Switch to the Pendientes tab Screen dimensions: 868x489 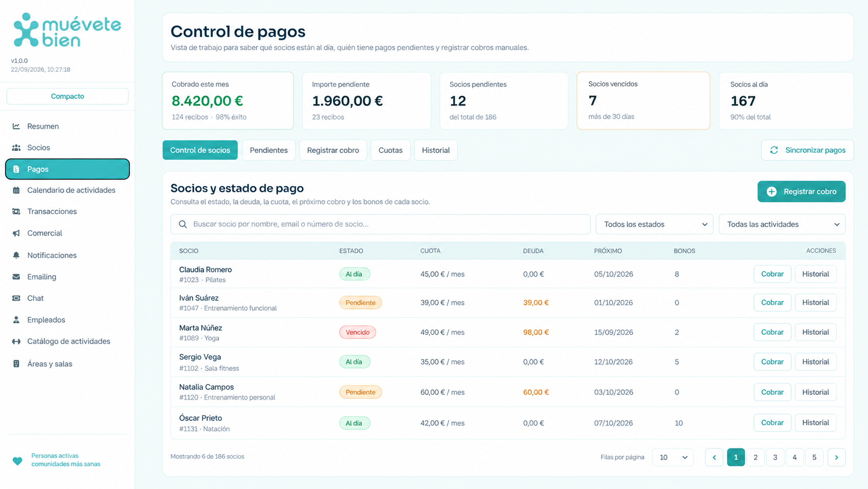[x=268, y=150]
